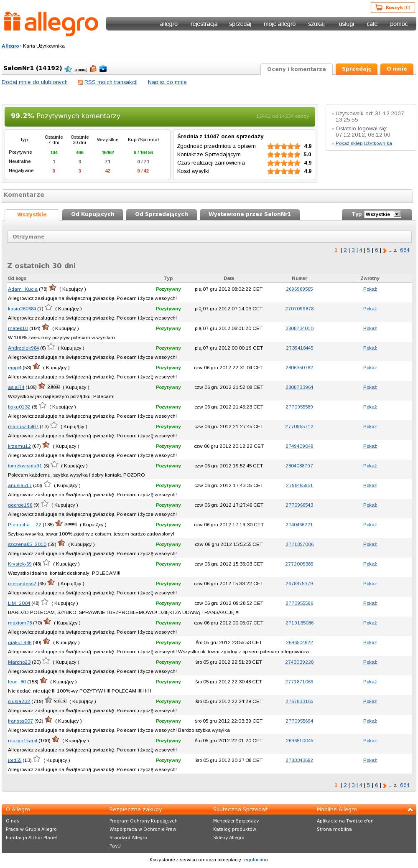Go to page 664 in top pagination
The width and height of the screenshot is (418, 868).
pyautogui.click(x=405, y=250)
